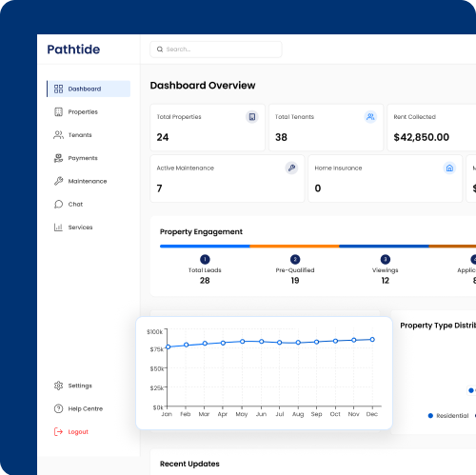Click the June data point on chart
The image size is (476, 475).
pos(261,342)
